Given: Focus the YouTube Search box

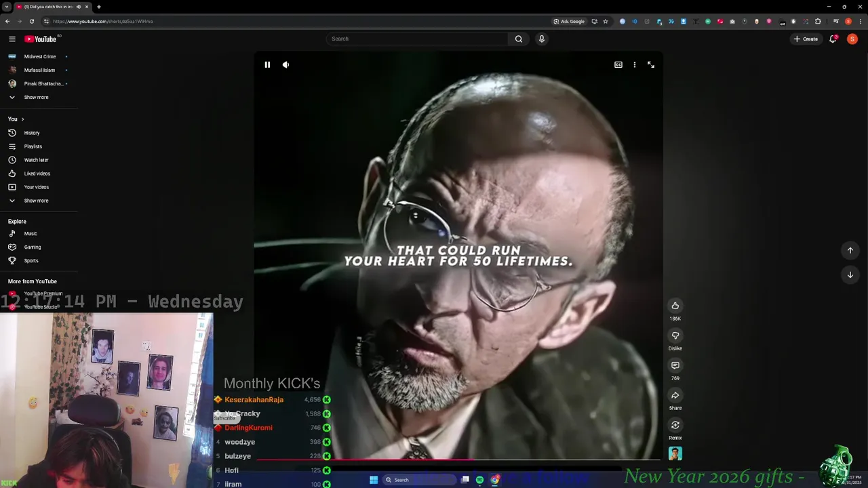Looking at the screenshot, I should (417, 39).
